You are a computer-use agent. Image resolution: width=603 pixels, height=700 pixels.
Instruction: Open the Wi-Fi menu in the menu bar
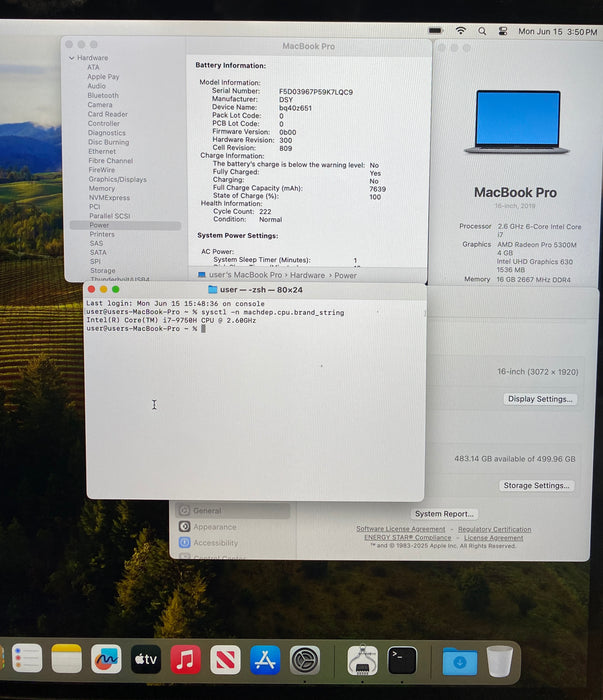[x=461, y=31]
